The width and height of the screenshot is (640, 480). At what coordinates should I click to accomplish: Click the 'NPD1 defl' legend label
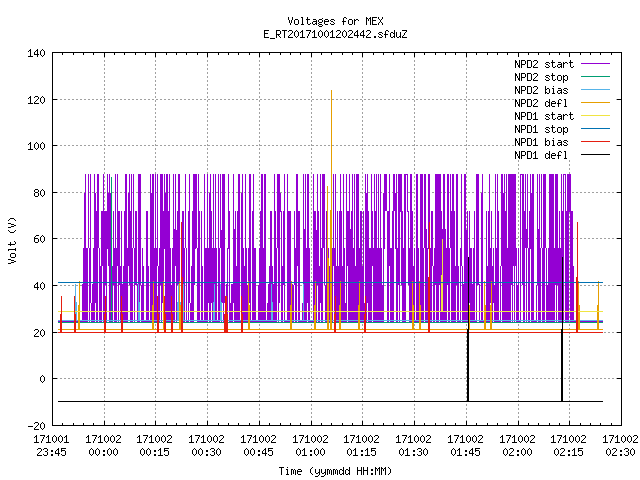541,156
